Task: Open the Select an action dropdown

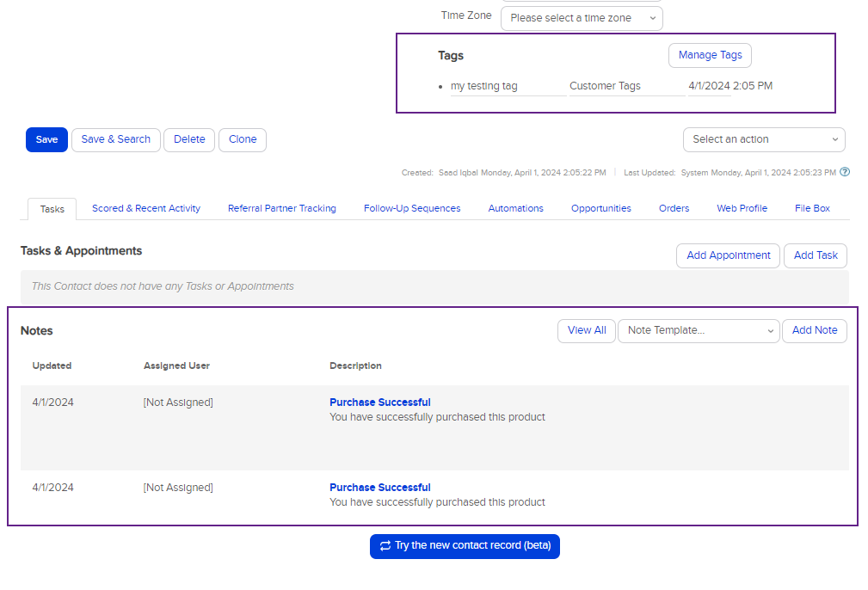Action: [x=764, y=139]
